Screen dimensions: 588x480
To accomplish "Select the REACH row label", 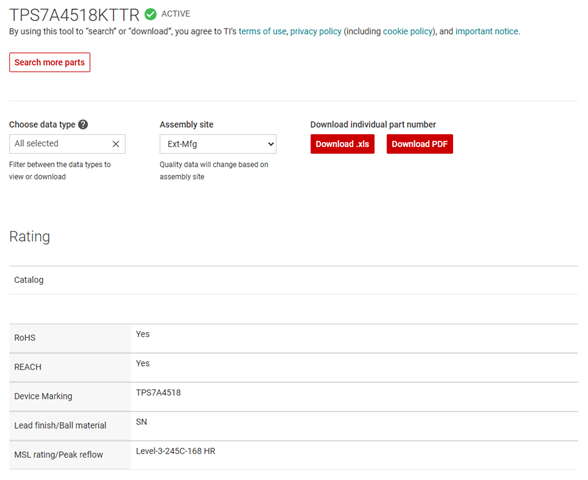I will click(x=28, y=367).
